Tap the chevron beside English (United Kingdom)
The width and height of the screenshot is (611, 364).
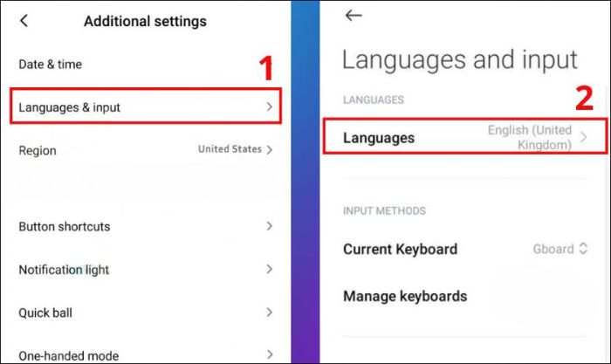pos(583,137)
